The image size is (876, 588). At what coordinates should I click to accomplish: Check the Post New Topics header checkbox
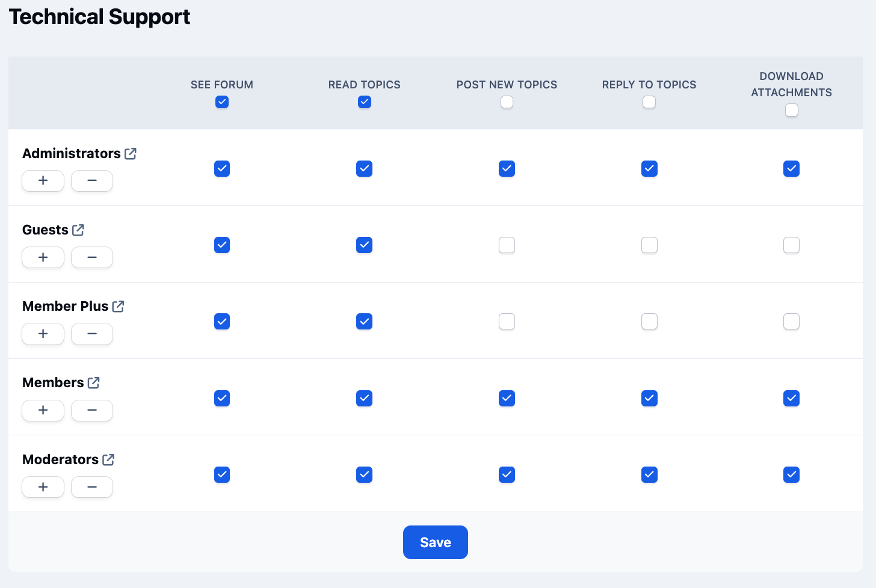coord(507,102)
